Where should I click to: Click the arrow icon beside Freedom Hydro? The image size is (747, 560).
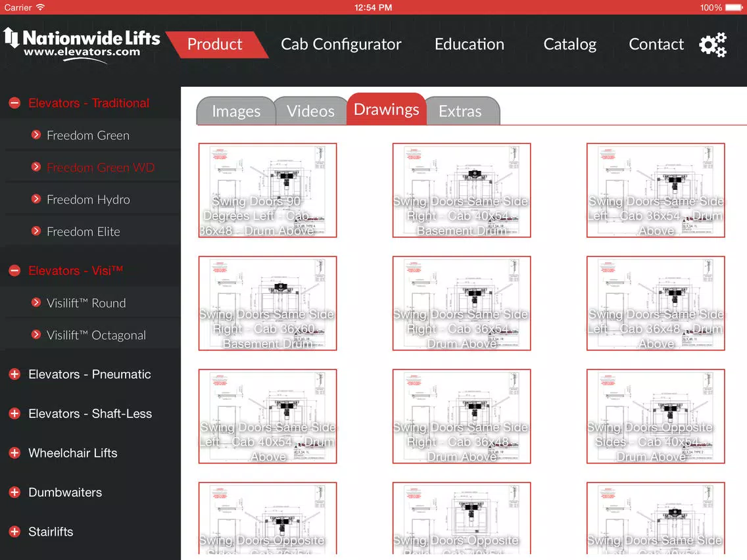point(36,198)
